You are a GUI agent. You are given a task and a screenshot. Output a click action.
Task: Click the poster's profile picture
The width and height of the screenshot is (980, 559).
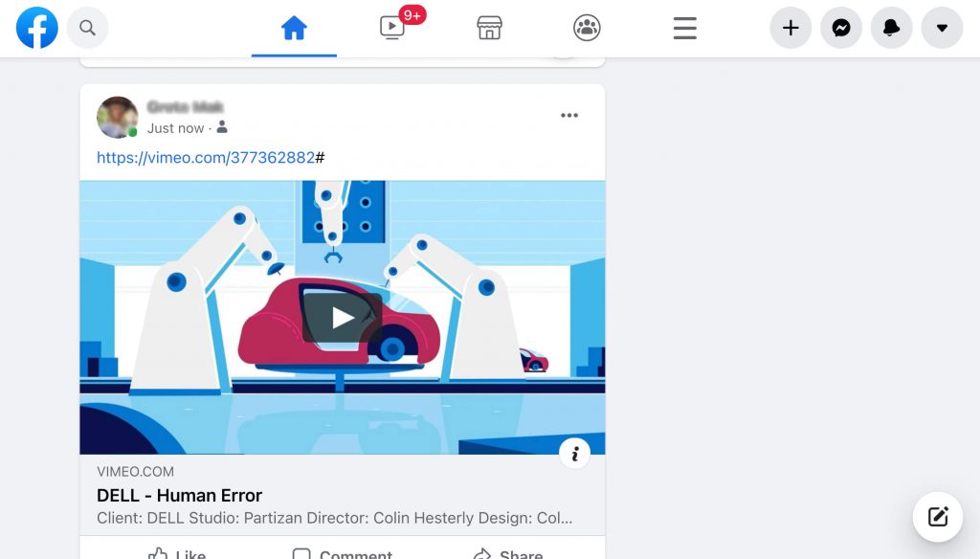tap(118, 117)
